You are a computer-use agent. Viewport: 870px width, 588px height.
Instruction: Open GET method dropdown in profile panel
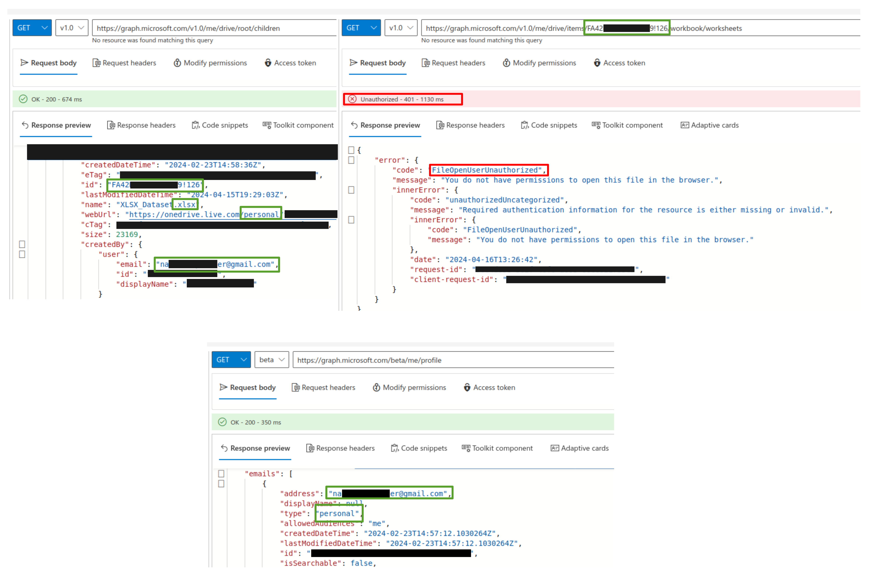tap(231, 360)
